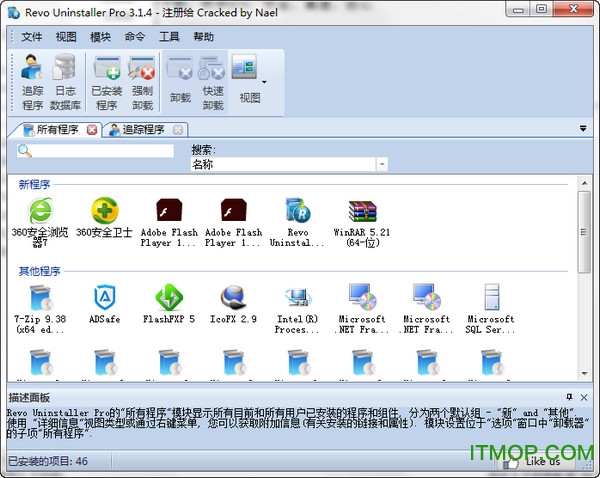Click the 卸载 toolbar button
This screenshot has height=478, width=600.
tap(180, 82)
